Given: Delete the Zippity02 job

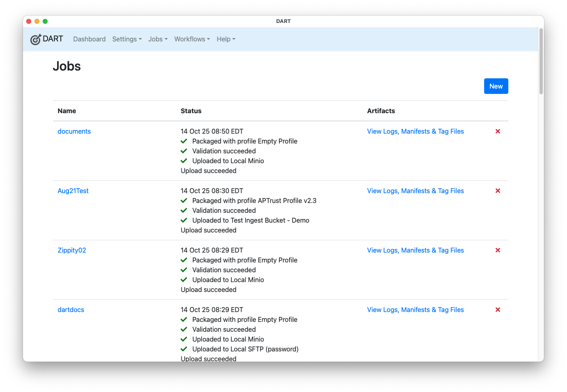Looking at the screenshot, I should coord(497,250).
